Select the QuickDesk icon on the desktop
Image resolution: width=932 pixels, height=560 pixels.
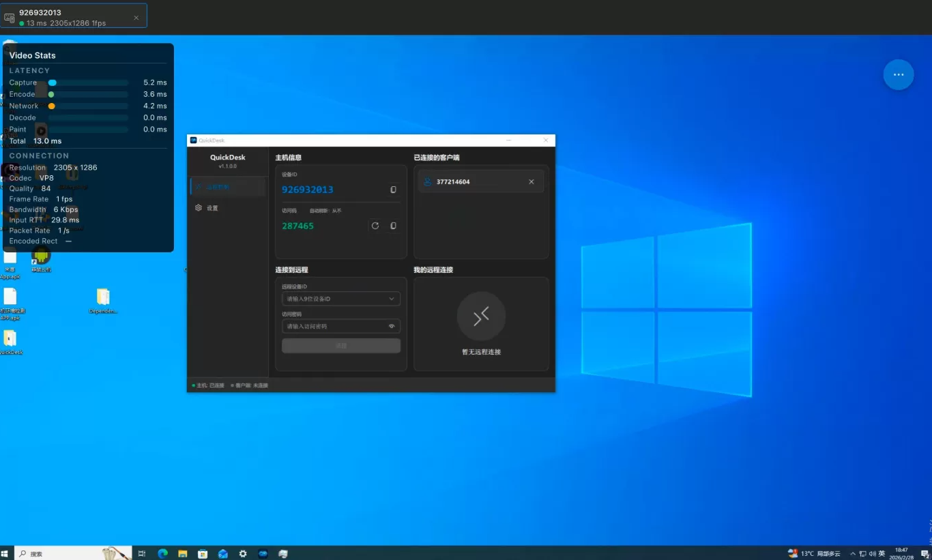point(10,342)
